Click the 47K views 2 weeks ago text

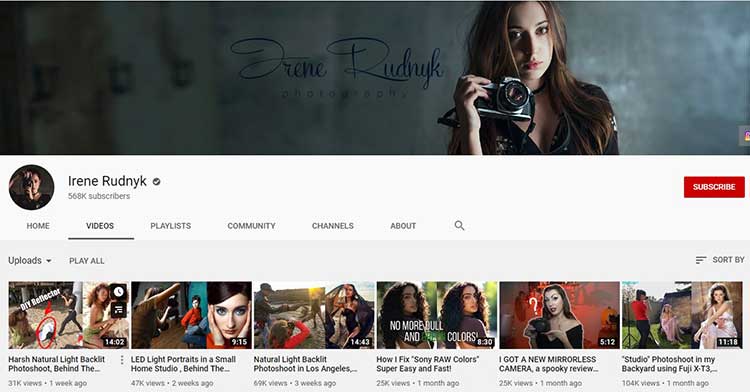coord(172,383)
